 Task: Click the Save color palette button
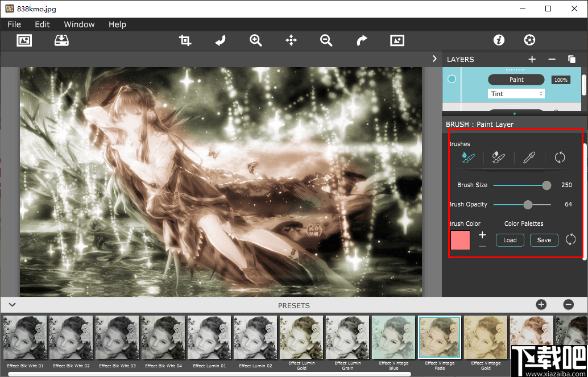(x=544, y=240)
